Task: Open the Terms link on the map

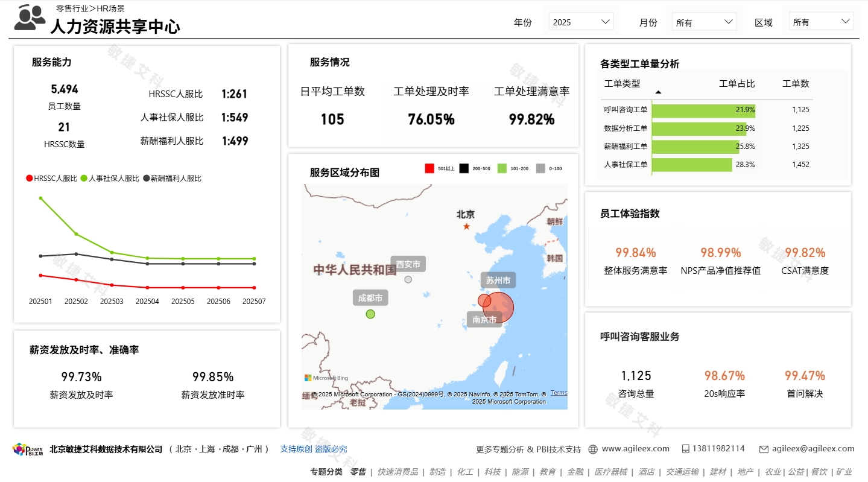Action: pos(559,392)
